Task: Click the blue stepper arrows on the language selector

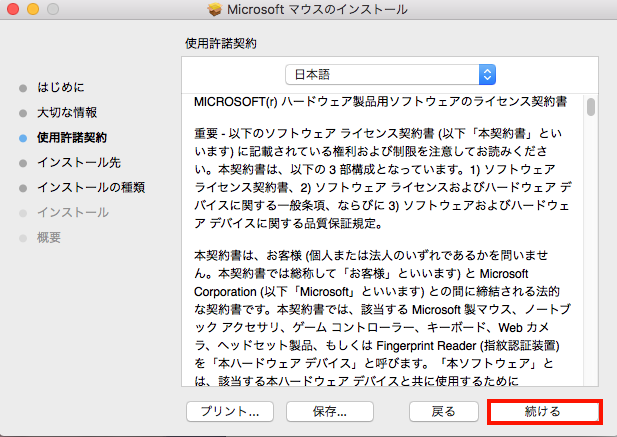Action: pyautogui.click(x=487, y=74)
